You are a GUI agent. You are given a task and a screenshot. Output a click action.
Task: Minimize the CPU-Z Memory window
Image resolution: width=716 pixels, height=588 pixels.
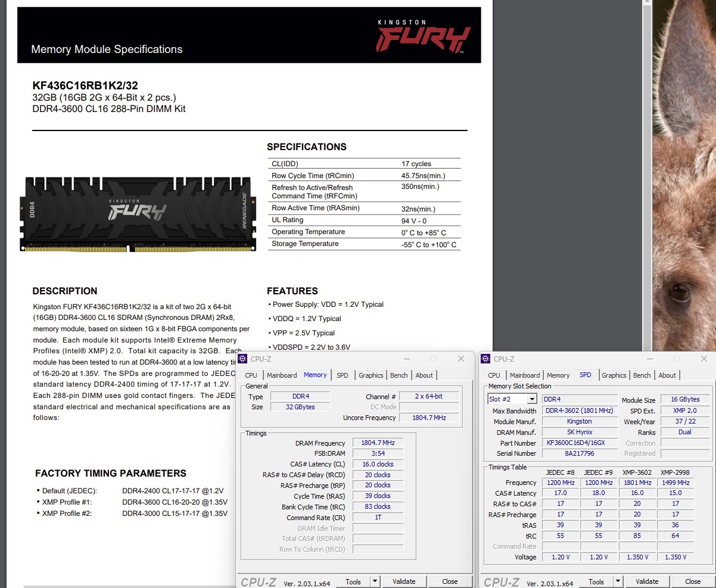(406, 359)
